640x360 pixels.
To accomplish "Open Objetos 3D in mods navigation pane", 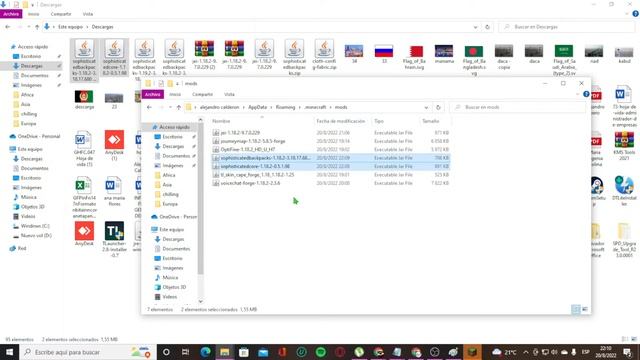I will [174, 287].
